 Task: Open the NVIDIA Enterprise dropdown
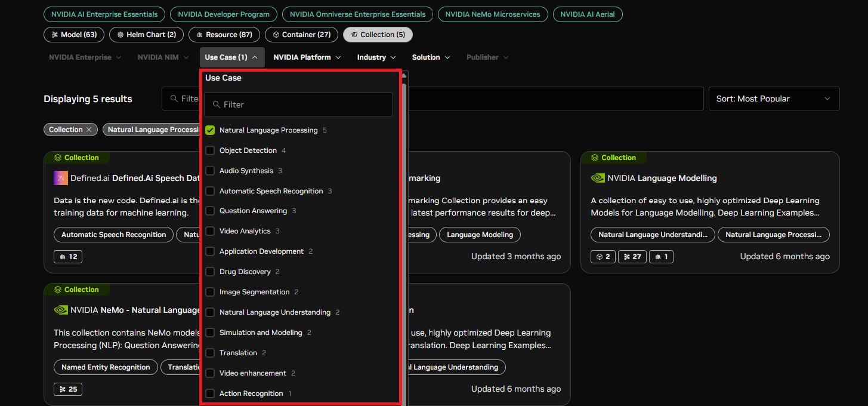[x=85, y=57]
